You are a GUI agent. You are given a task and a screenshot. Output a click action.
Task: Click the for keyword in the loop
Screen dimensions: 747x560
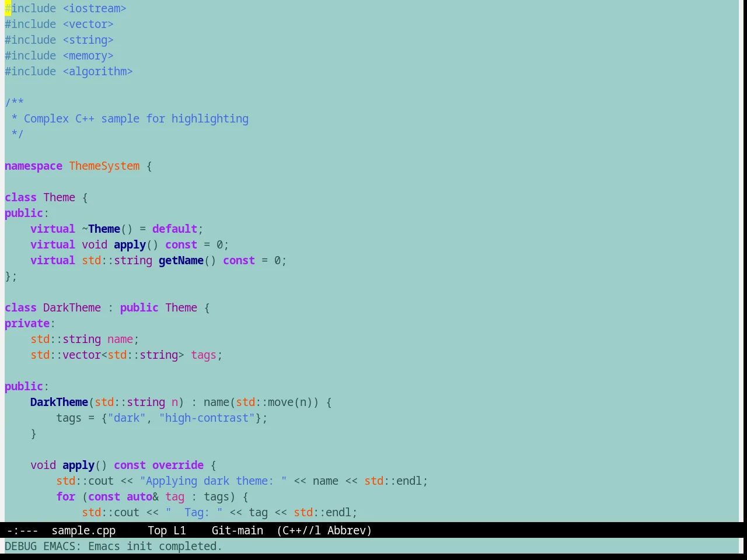pos(66,496)
